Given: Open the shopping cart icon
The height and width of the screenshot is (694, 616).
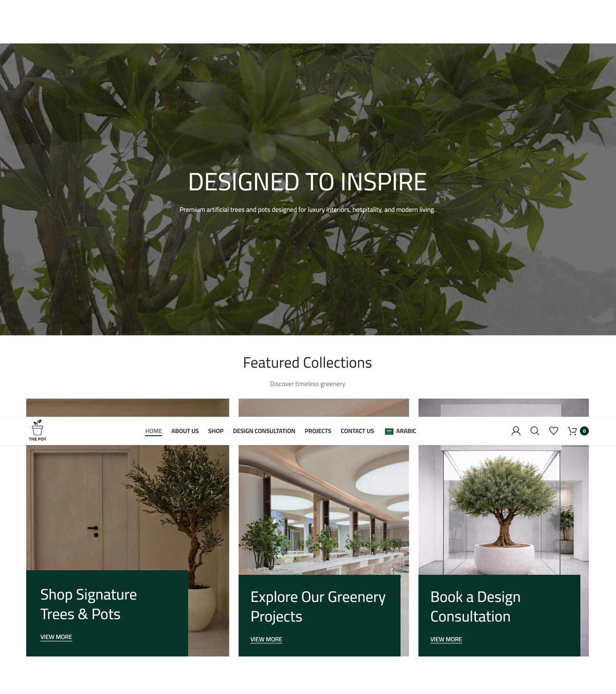Looking at the screenshot, I should click(572, 431).
